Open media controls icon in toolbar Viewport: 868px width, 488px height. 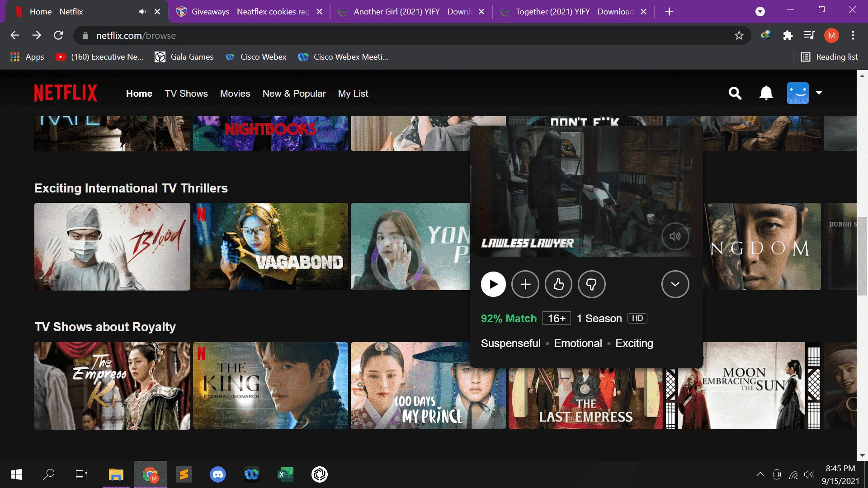810,35
